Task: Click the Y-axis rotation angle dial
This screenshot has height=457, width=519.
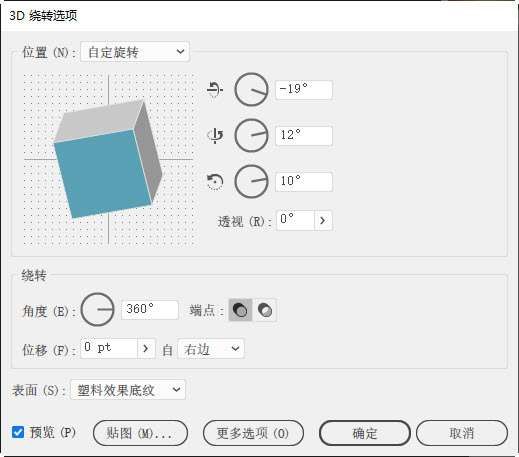Action: tap(251, 135)
